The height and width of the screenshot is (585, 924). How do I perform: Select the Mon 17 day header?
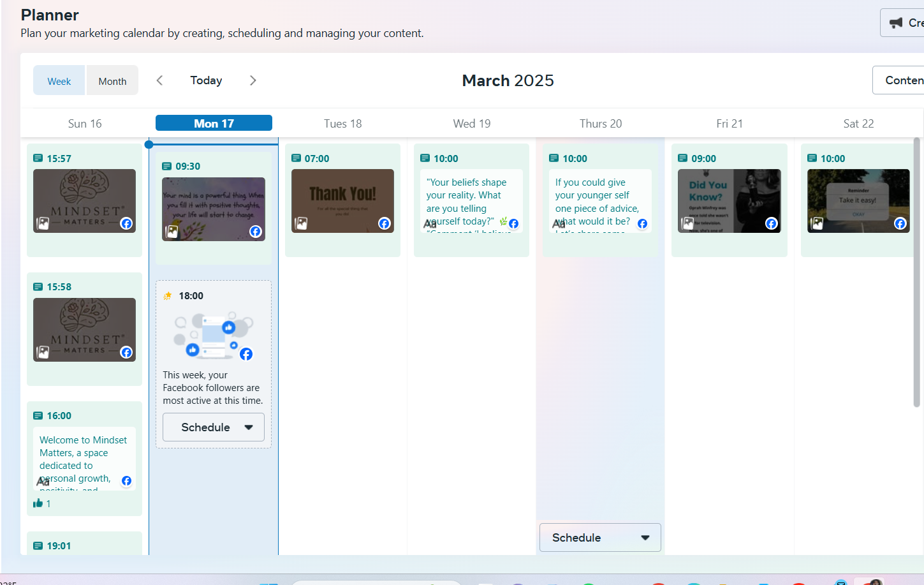[x=214, y=123]
